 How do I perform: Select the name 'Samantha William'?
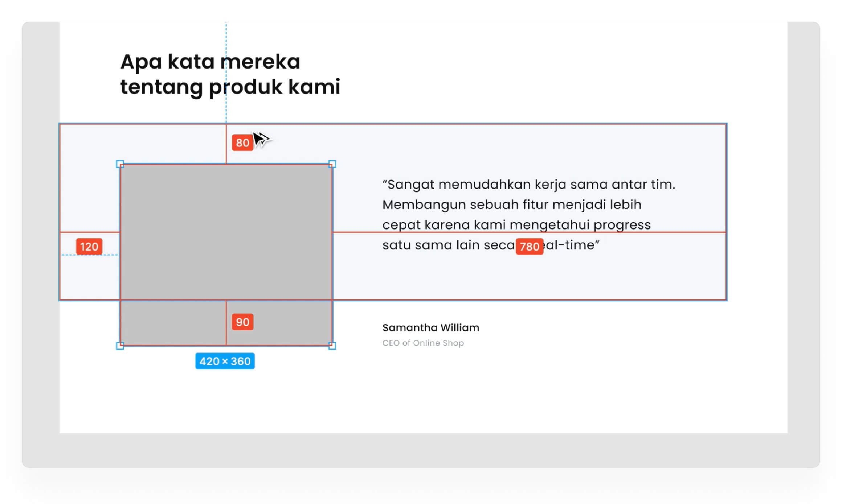(x=431, y=328)
